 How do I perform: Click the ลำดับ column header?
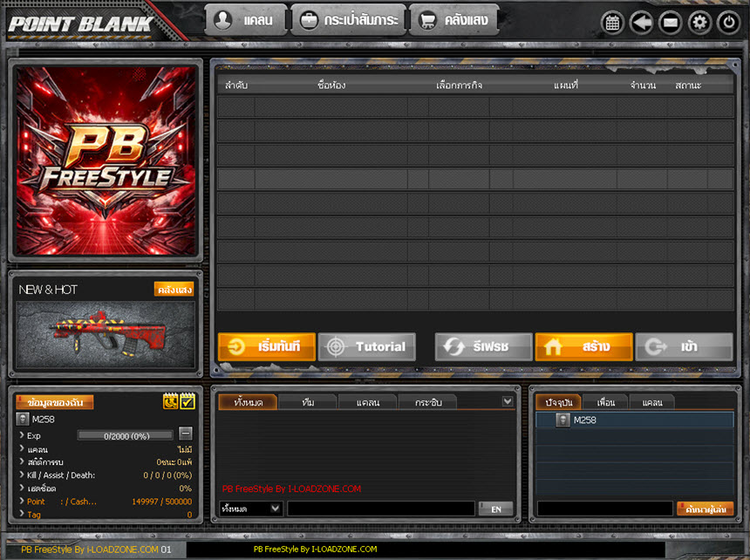(235, 85)
